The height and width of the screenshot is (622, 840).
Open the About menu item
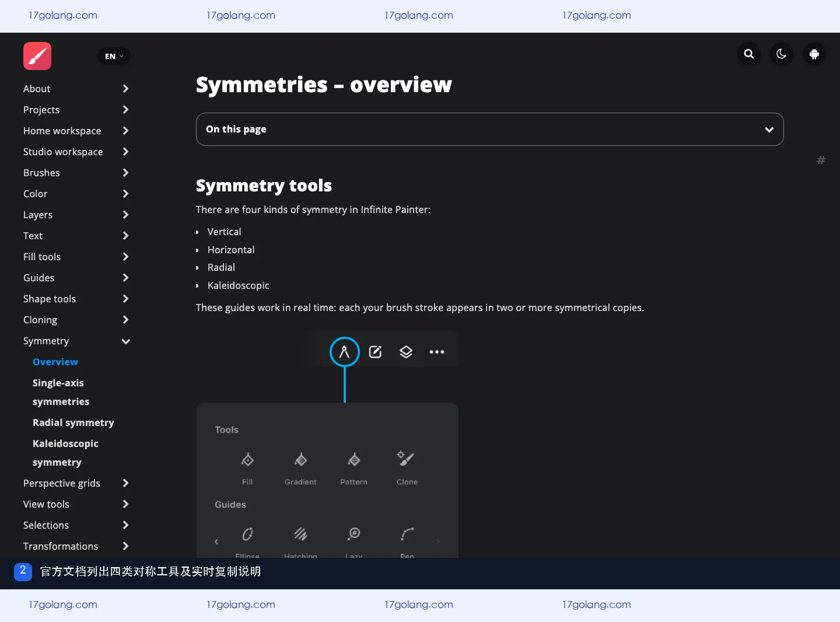coord(37,89)
